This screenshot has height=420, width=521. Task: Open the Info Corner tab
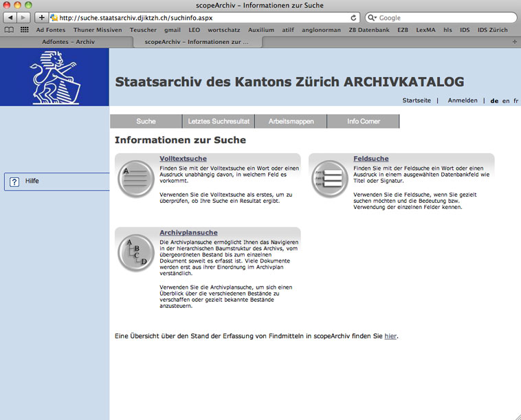click(x=364, y=121)
